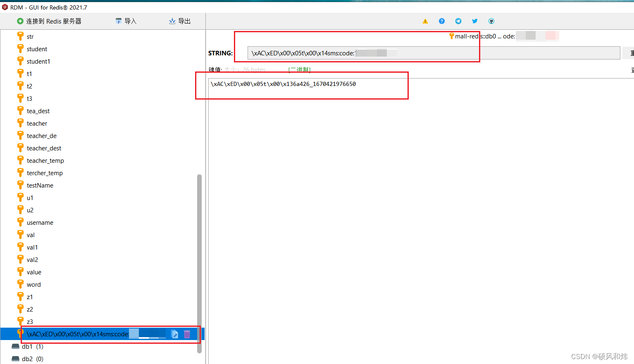
Task: Open the Telegram icon link
Action: coord(458,21)
